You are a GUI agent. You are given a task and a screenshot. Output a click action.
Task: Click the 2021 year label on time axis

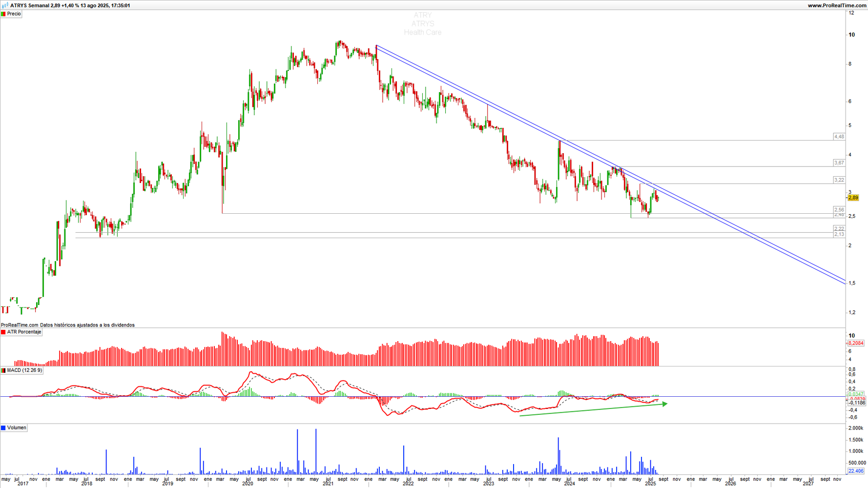(328, 484)
